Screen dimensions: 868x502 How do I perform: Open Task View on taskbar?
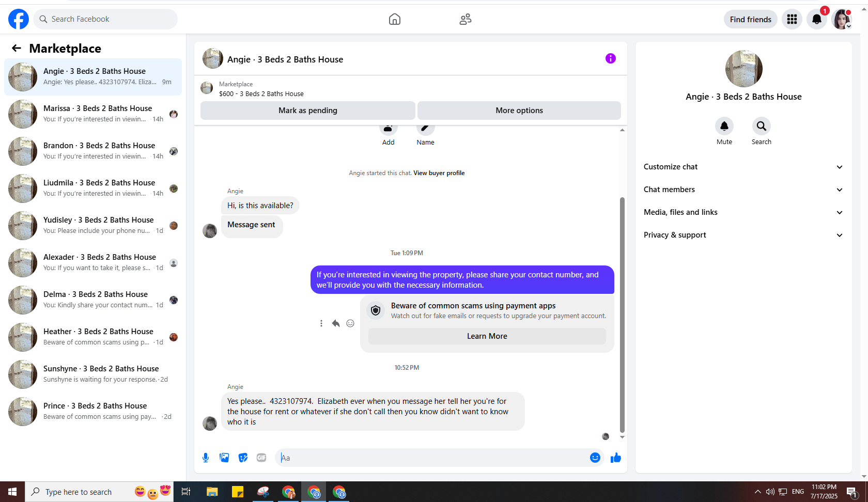point(186,492)
